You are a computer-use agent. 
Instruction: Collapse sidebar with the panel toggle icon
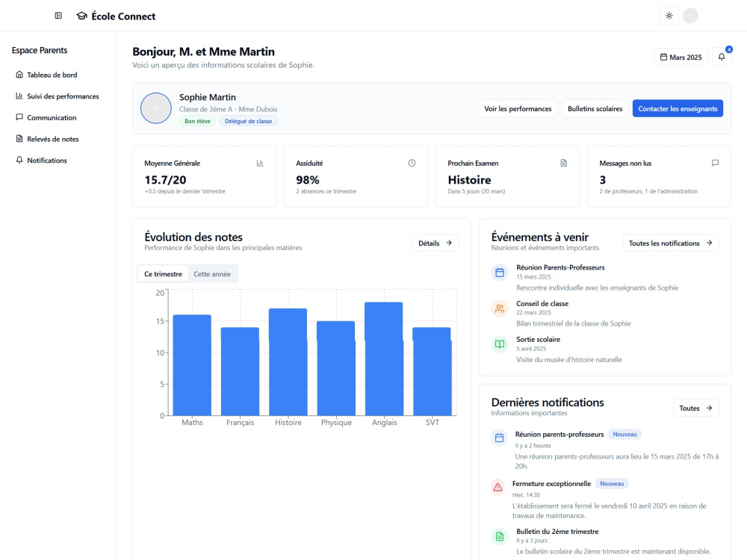tap(58, 16)
